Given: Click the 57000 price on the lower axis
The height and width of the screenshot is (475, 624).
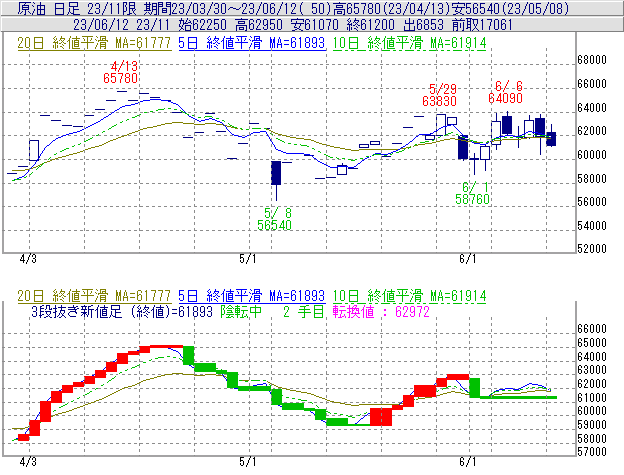Looking at the screenshot, I should 592,452.
